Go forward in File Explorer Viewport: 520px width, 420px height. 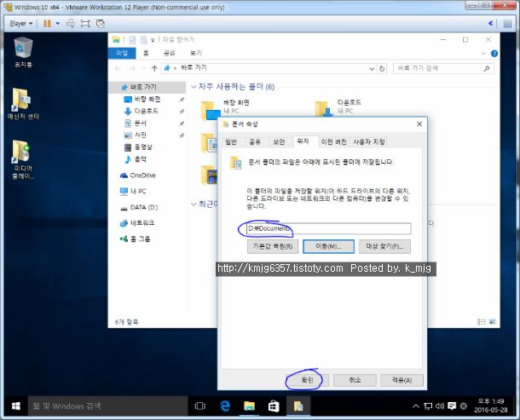[x=132, y=68]
